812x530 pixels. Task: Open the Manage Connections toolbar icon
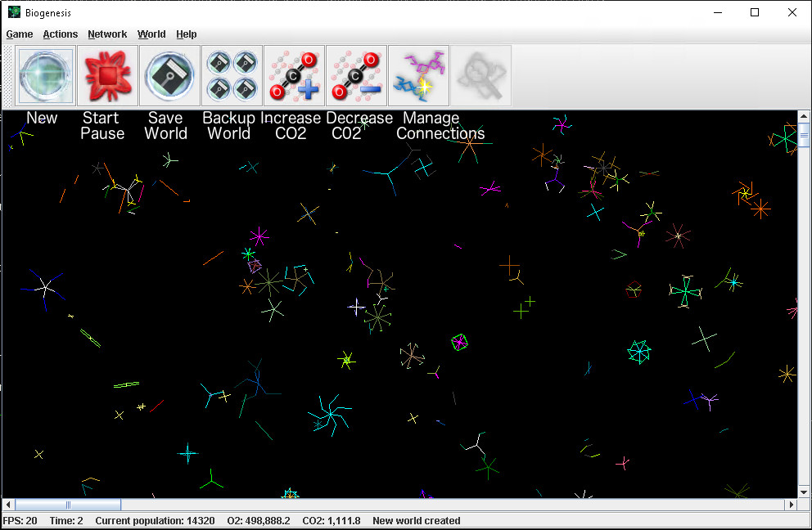click(418, 76)
